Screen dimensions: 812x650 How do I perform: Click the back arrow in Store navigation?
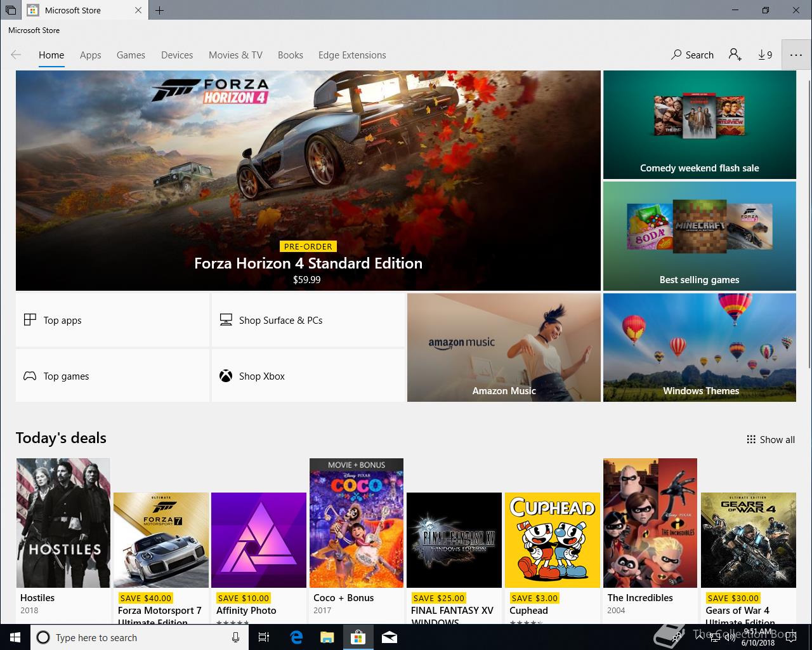click(16, 55)
